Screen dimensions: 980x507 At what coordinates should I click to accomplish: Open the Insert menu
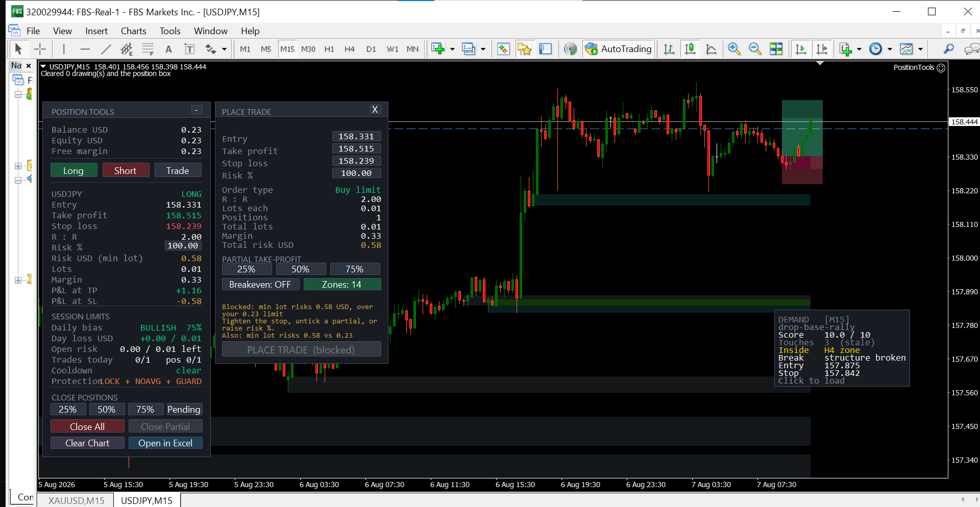(x=96, y=31)
